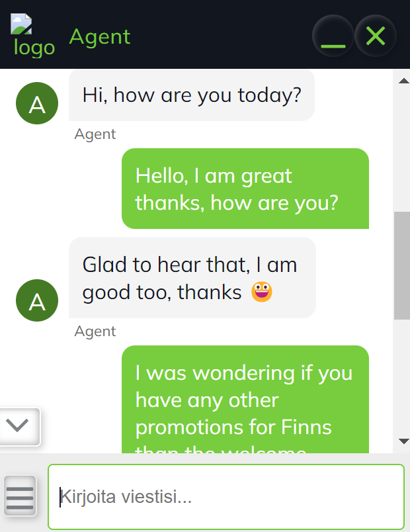Viewport: 410px width, 532px height.
Task: Click the grinning emoji in the agent's reply
Action: 262,292
